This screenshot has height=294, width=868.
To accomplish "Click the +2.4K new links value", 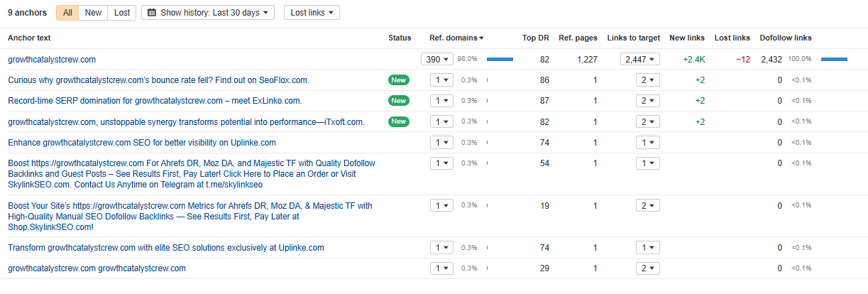I will click(694, 60).
